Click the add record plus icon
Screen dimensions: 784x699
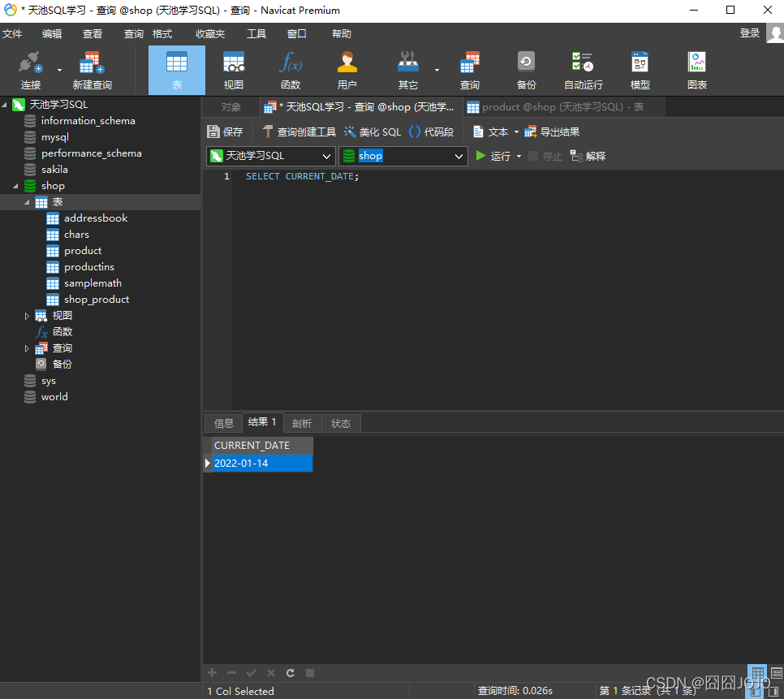[x=212, y=673]
